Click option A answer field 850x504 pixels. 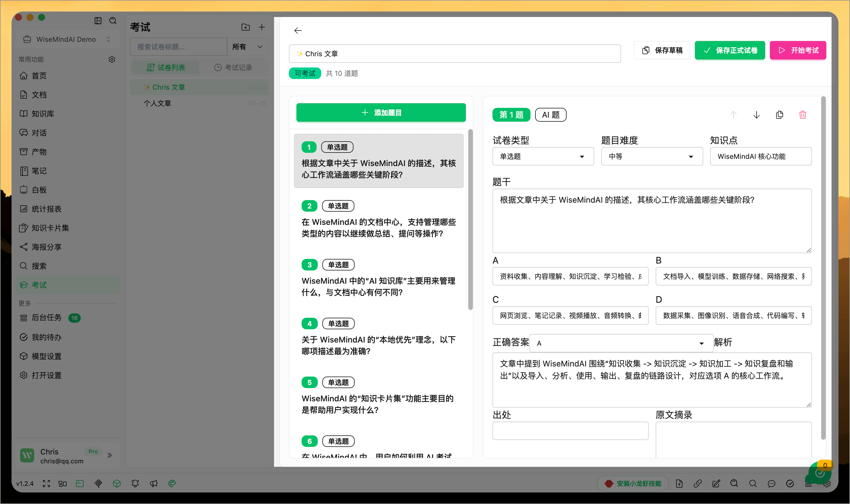[x=570, y=276]
